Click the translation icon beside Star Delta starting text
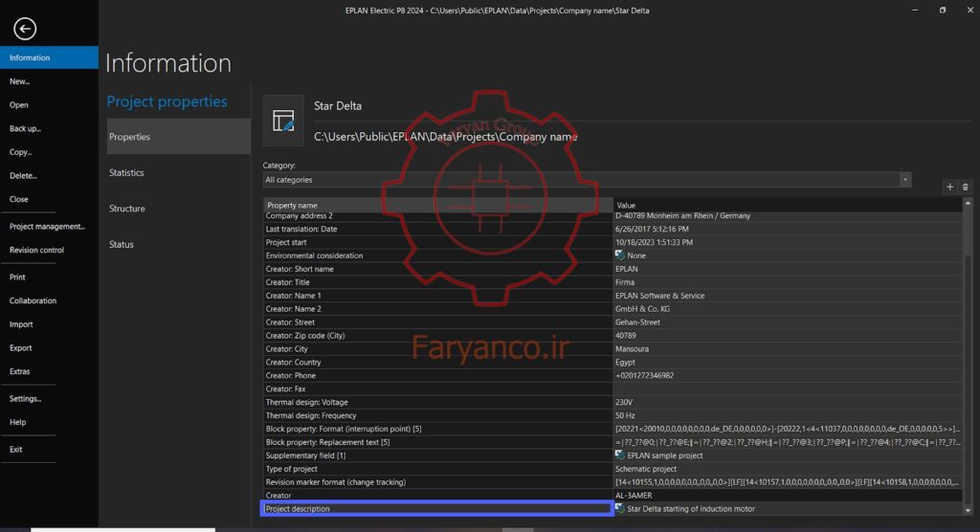980x532 pixels. click(x=619, y=508)
